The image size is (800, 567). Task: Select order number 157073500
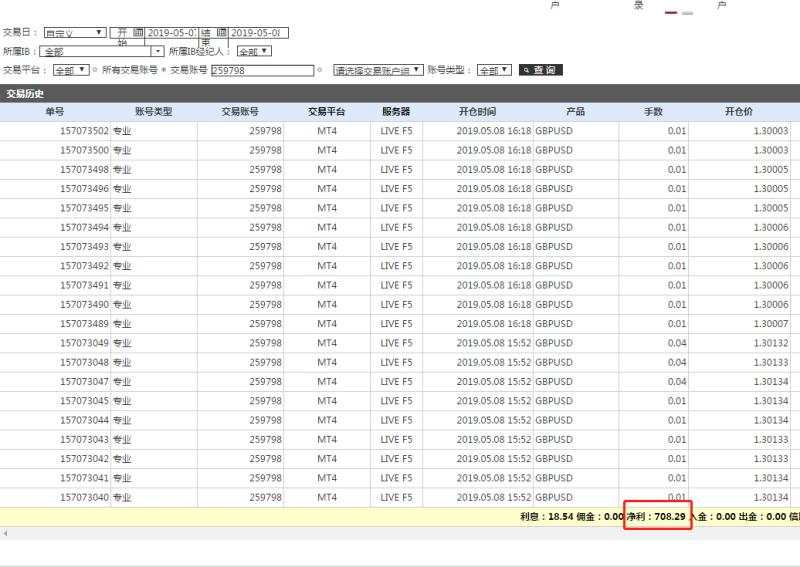pyautogui.click(x=84, y=151)
